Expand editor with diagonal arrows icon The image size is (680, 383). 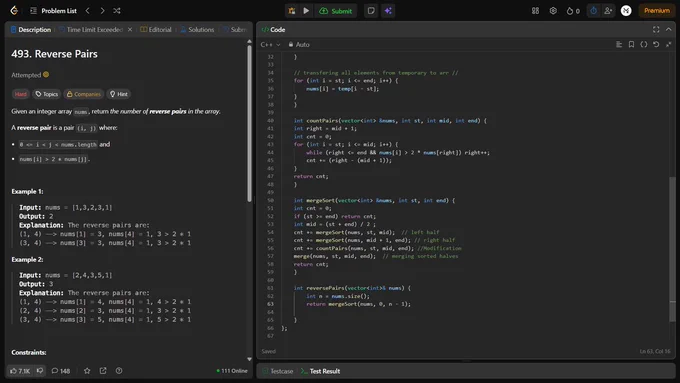tap(668, 44)
